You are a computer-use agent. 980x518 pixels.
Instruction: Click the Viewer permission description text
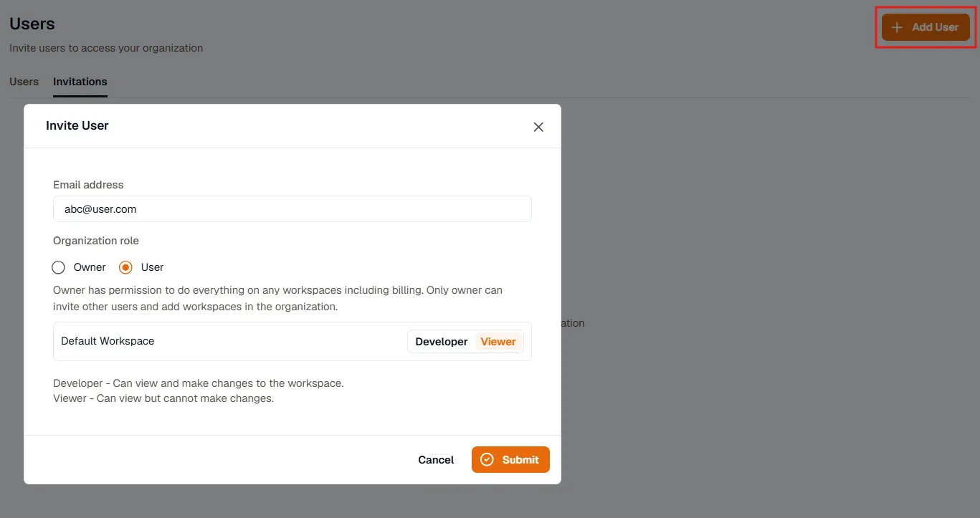click(163, 398)
